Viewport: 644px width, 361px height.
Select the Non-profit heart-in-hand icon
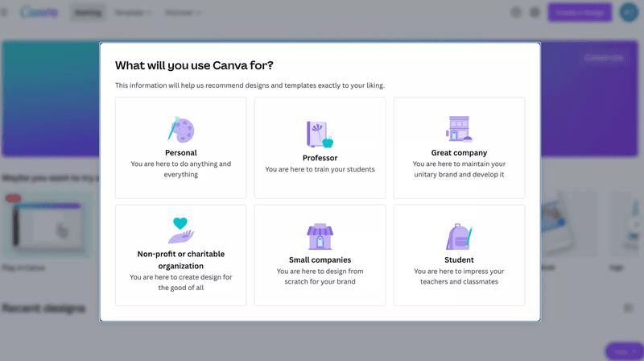181,230
